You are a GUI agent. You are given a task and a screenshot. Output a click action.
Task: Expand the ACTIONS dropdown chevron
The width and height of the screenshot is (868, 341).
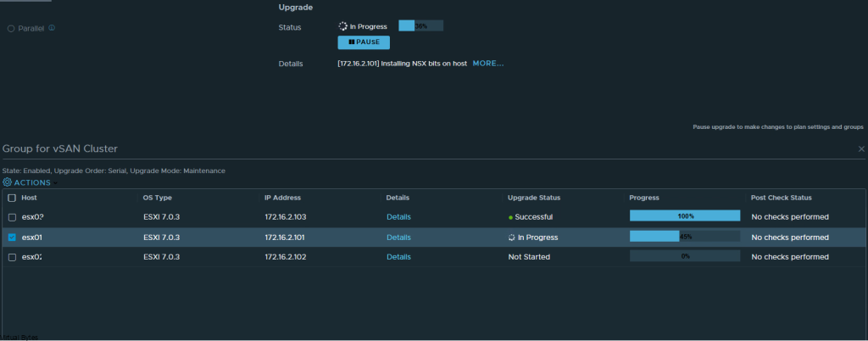point(55,183)
